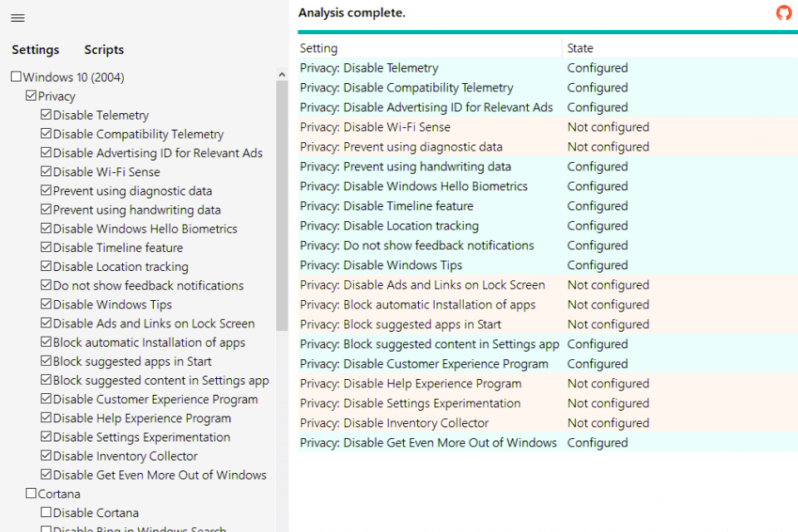
Task: Uncheck Disable Timeline feature checkbox
Action: point(47,247)
